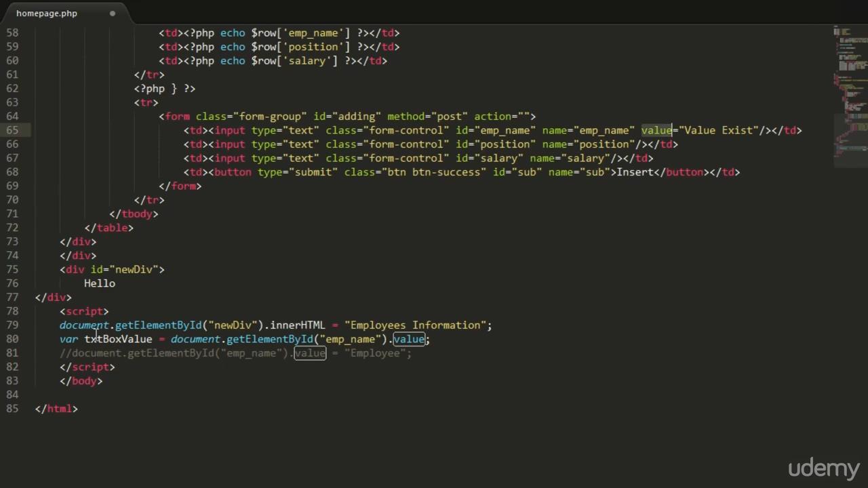Click the closing </table> tag
The width and height of the screenshot is (868, 488).
[x=109, y=228]
